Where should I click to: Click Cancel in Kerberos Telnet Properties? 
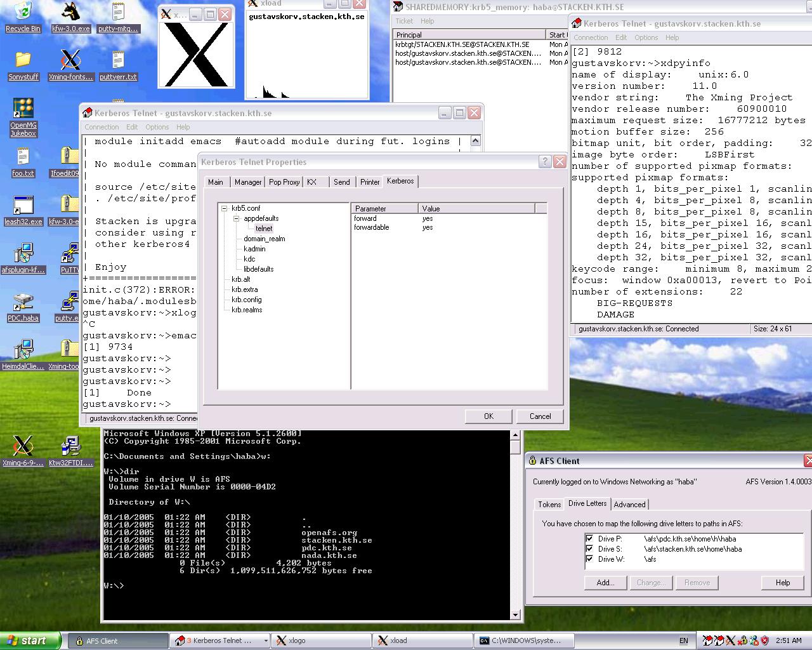(540, 416)
